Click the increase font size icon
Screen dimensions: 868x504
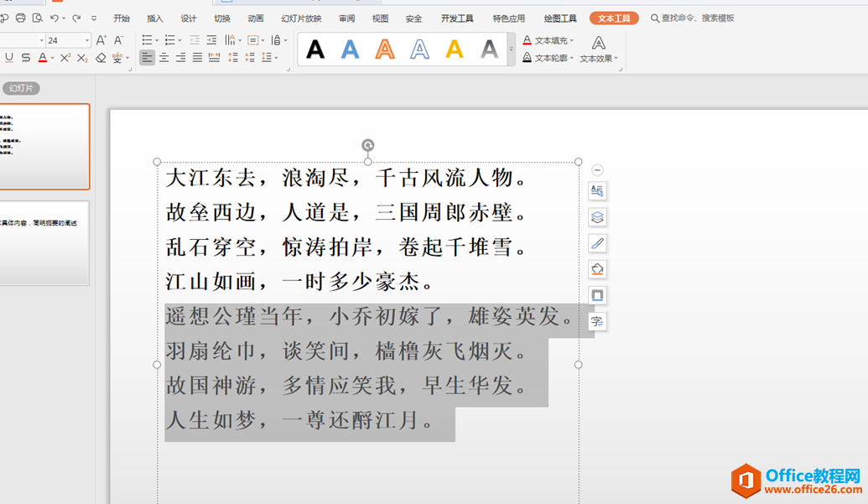[101, 39]
